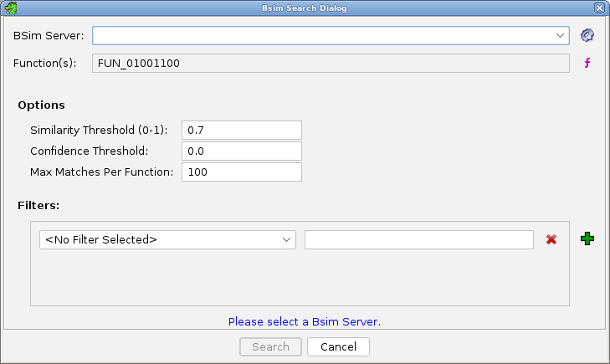Expand the BSim Server dropdown arrow
This screenshot has height=364, width=610.
click(561, 35)
